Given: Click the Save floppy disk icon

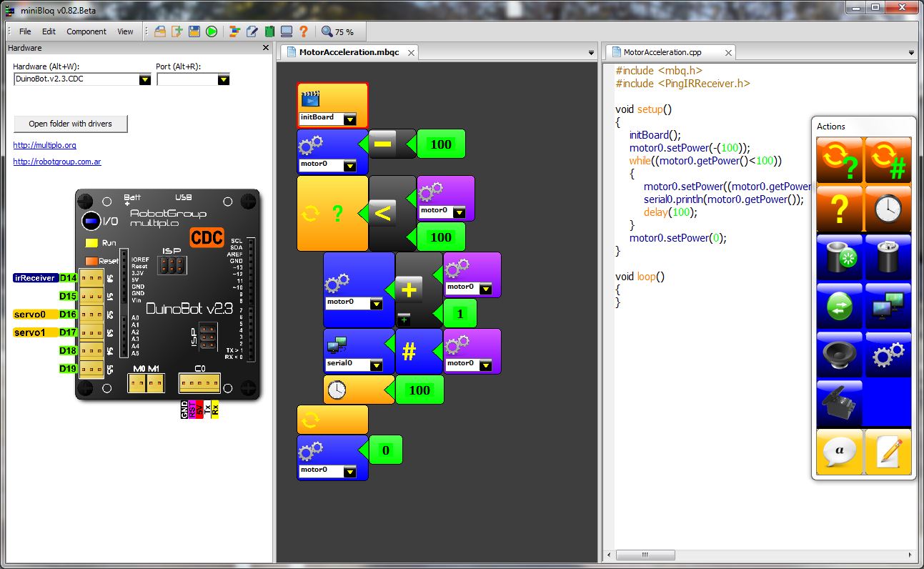Looking at the screenshot, I should (194, 31).
